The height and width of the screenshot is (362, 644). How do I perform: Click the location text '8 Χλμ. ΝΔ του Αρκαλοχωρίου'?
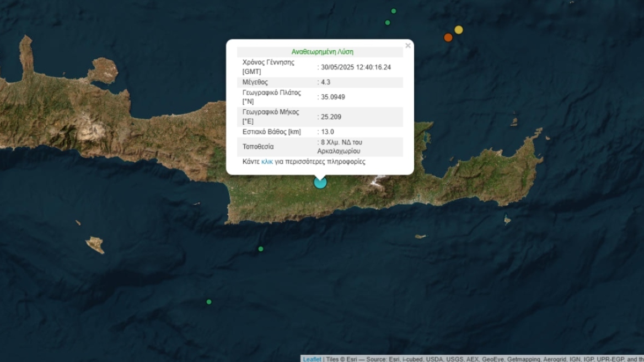(x=340, y=147)
